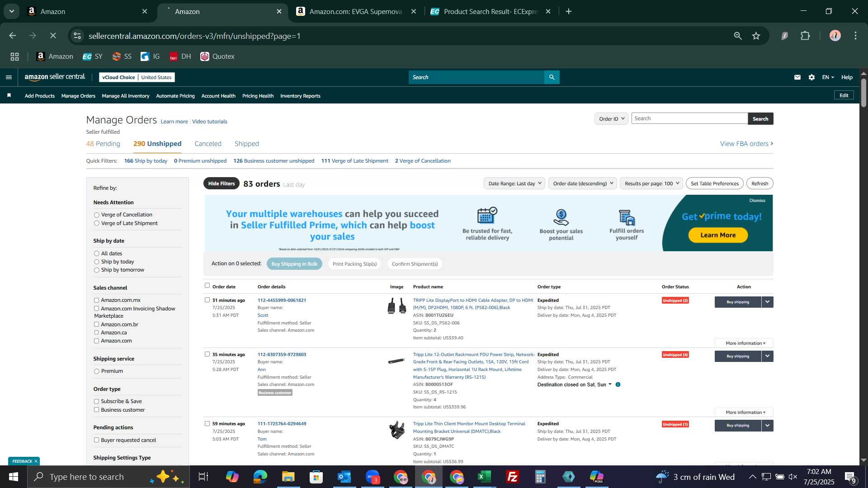Check the Amazon.com.mx sales channel box
This screenshot has width=868, height=488.
click(96, 300)
